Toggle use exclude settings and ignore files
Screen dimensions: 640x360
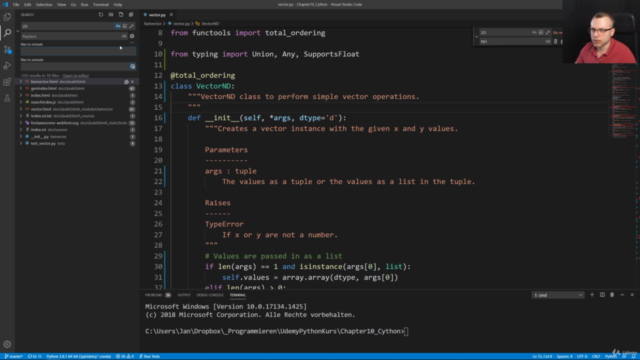133,66
